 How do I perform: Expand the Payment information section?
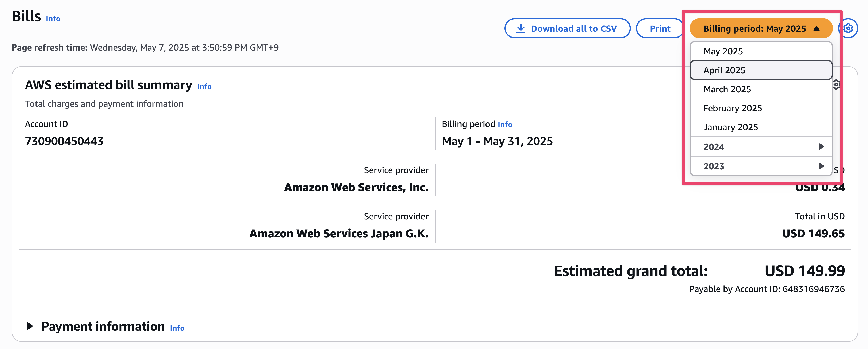point(30,326)
